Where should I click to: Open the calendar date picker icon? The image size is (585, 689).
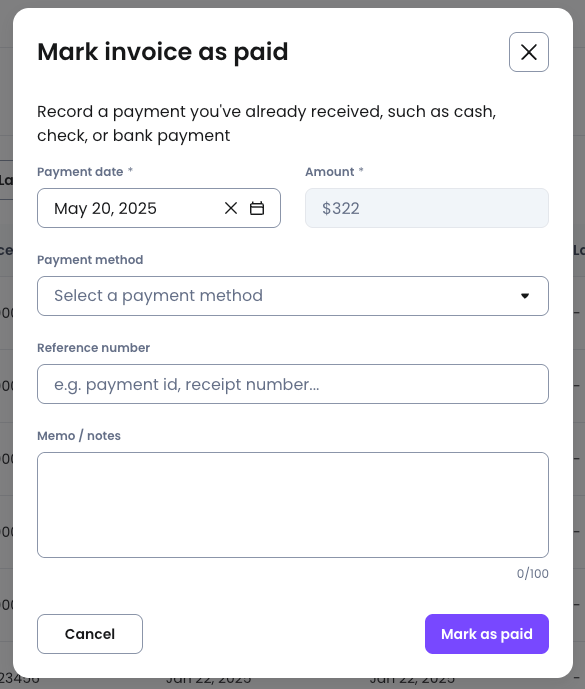coord(257,208)
